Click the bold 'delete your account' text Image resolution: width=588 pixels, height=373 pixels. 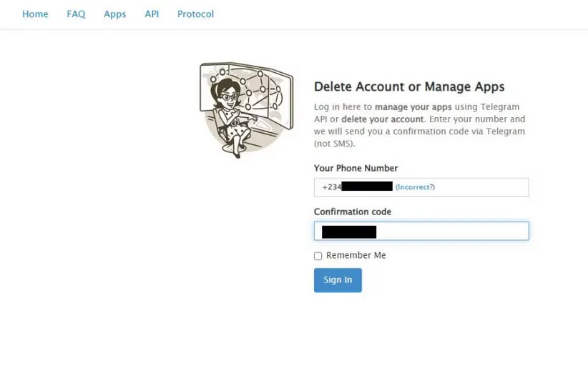click(x=383, y=119)
